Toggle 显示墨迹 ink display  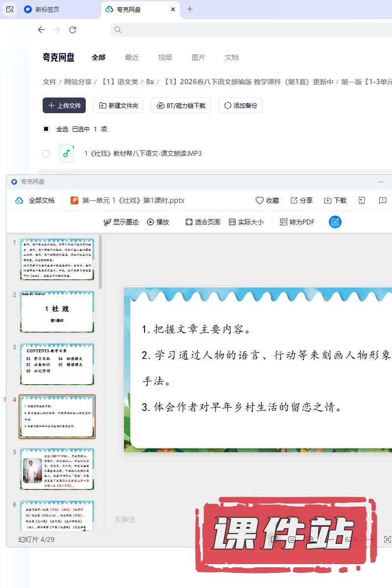coord(121,222)
